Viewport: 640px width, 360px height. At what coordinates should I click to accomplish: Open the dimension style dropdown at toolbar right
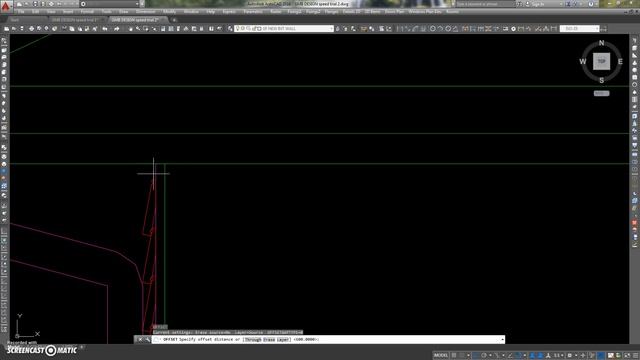pos(597,29)
